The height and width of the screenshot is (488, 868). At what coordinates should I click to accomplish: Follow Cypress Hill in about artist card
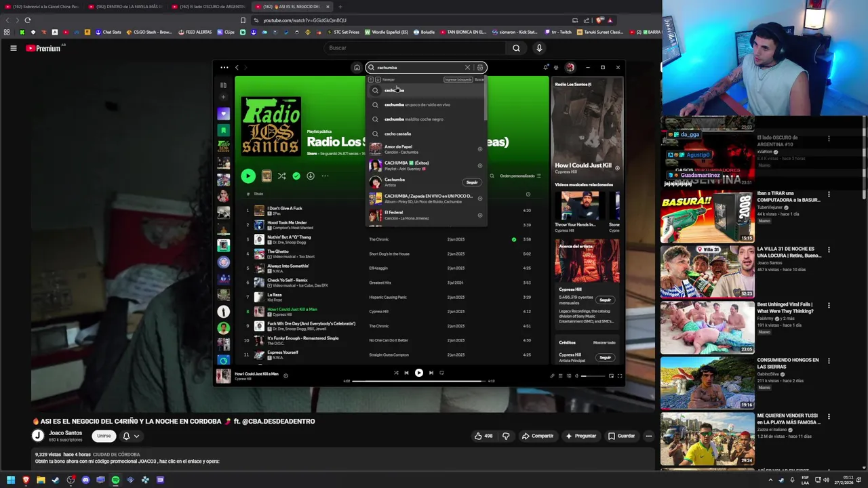605,300
